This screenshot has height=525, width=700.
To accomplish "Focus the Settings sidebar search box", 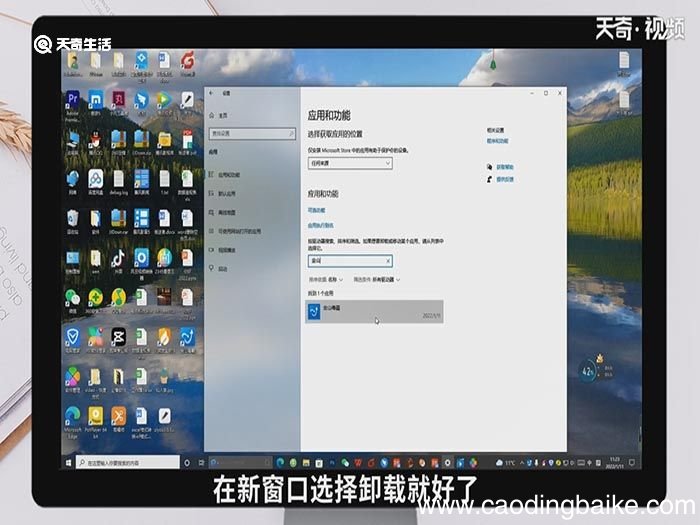I will [252, 133].
